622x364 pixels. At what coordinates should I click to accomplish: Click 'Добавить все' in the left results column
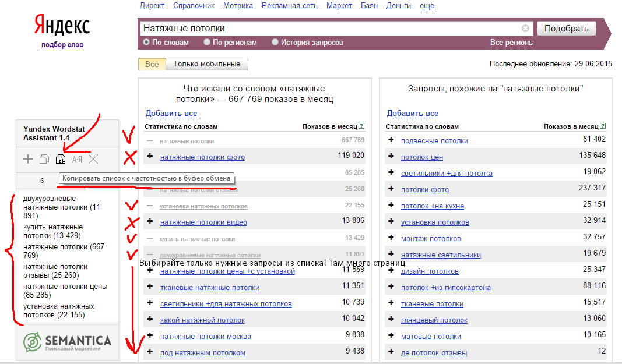pyautogui.click(x=171, y=114)
